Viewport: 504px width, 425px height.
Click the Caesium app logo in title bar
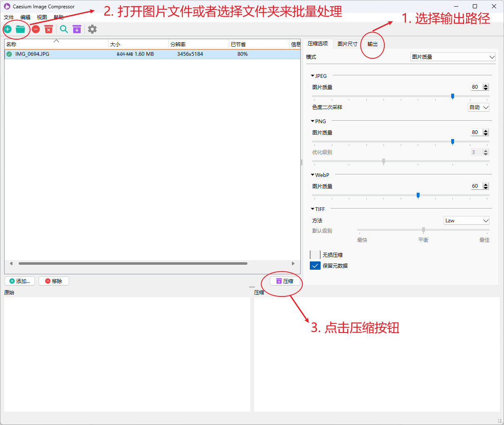pos(7,6)
